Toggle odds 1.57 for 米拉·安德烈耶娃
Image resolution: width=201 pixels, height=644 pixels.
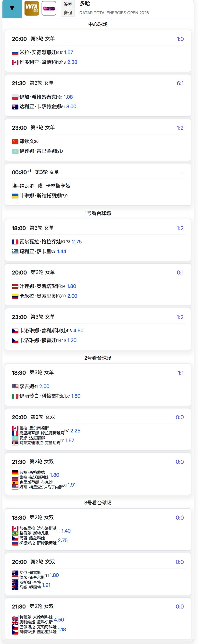click(68, 52)
